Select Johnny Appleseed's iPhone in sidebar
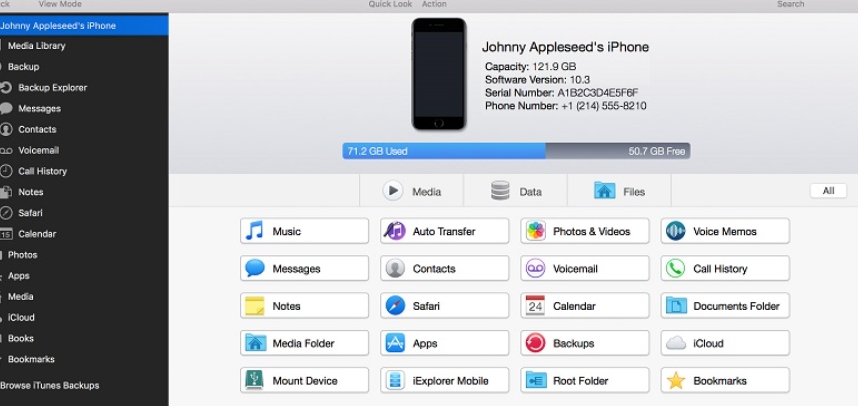The height and width of the screenshot is (406, 858). [x=84, y=26]
